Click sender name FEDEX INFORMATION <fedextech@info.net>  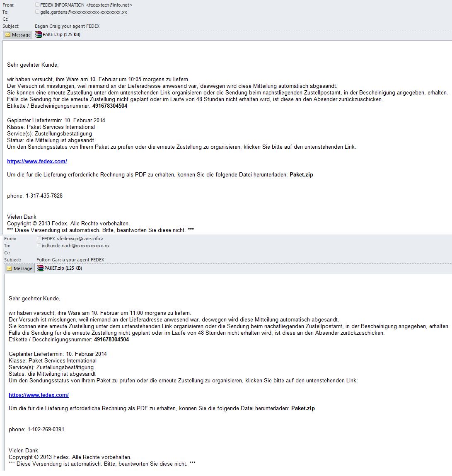86,5
